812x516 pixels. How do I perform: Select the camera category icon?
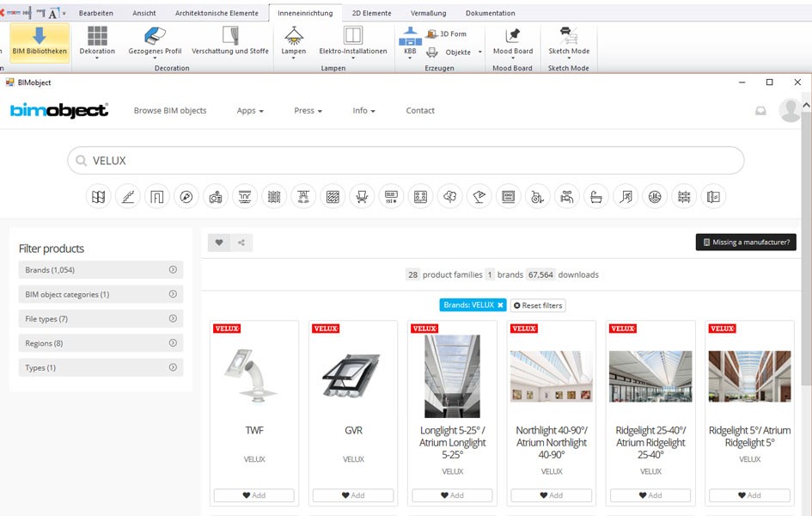pos(216,197)
